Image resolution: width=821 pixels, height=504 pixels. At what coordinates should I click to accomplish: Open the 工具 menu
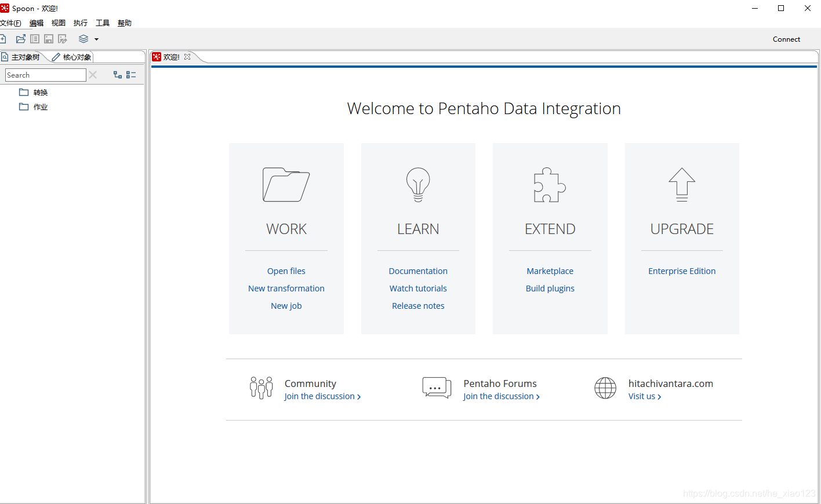pos(103,23)
